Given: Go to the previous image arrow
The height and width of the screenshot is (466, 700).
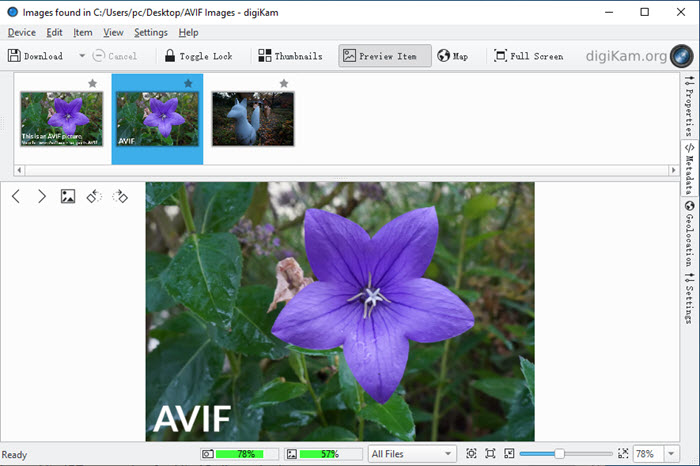Looking at the screenshot, I should (16, 196).
